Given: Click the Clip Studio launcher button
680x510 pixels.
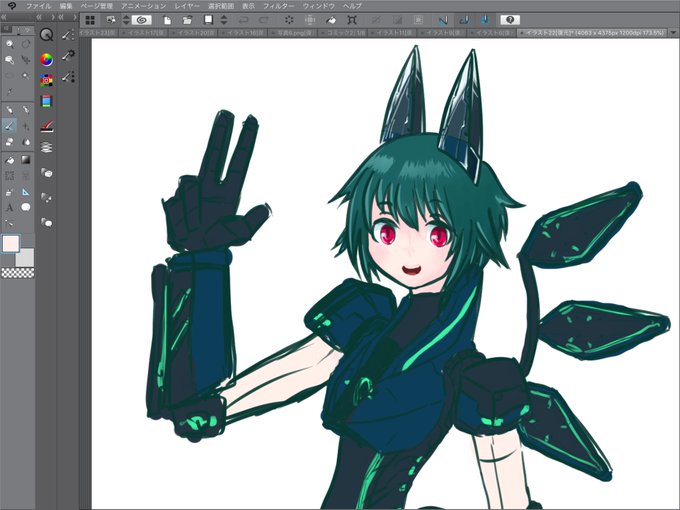Looking at the screenshot, I should tap(142, 20).
